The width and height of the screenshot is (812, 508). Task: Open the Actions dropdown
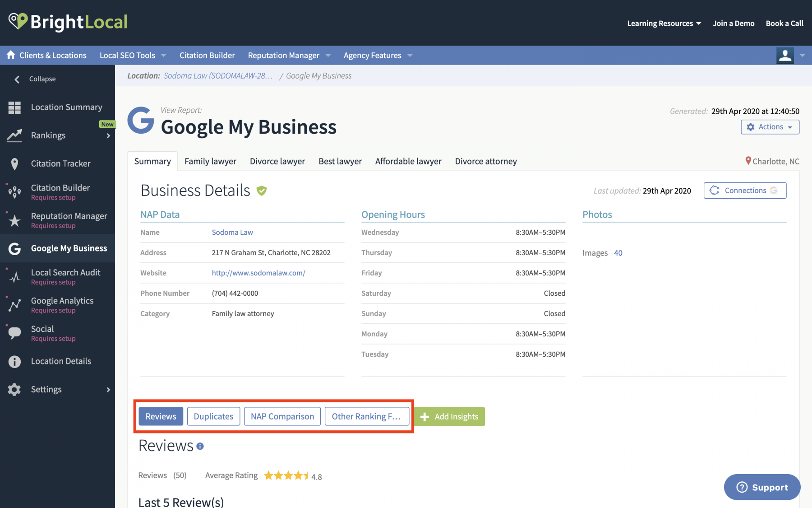coord(770,127)
